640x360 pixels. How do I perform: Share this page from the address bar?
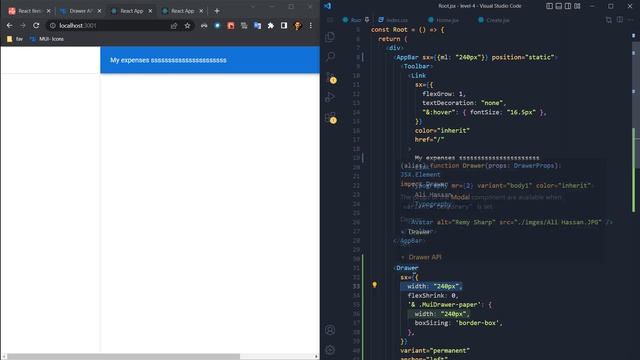[174, 25]
